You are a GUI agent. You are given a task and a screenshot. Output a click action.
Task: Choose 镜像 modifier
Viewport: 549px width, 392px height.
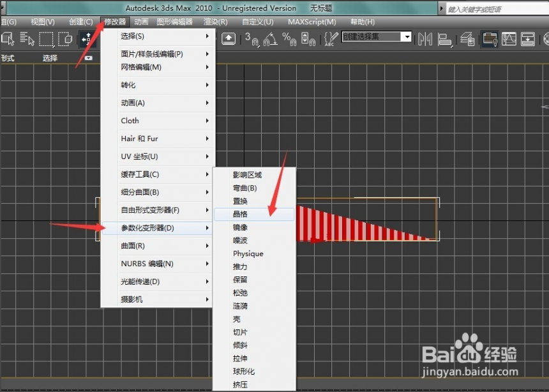pyautogui.click(x=255, y=227)
